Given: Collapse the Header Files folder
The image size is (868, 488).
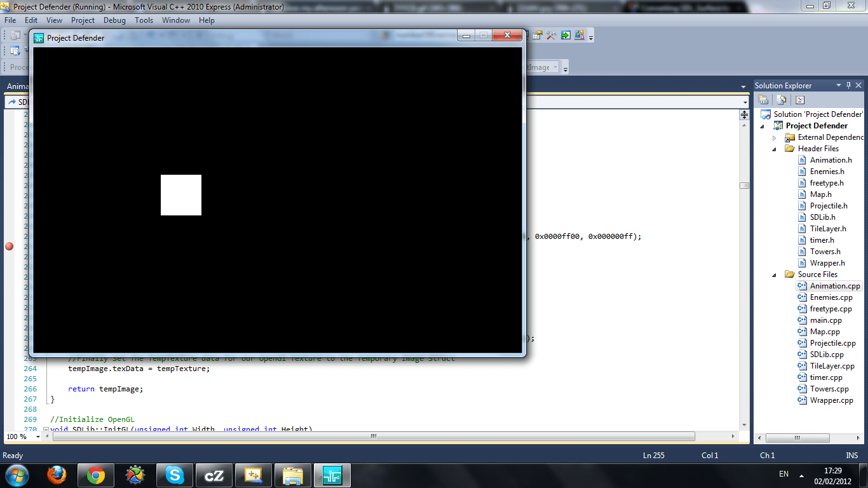Looking at the screenshot, I should (773, 148).
